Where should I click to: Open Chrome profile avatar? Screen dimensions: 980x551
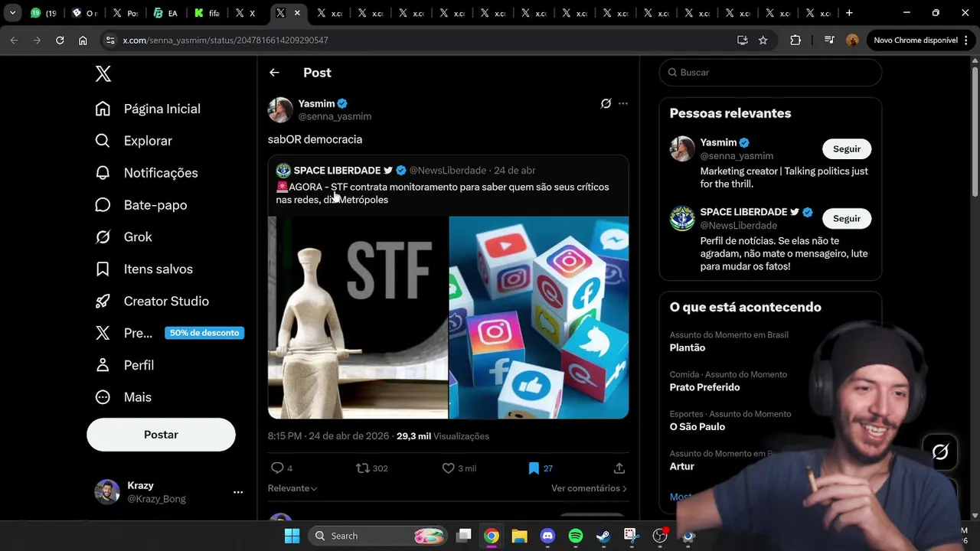point(852,40)
